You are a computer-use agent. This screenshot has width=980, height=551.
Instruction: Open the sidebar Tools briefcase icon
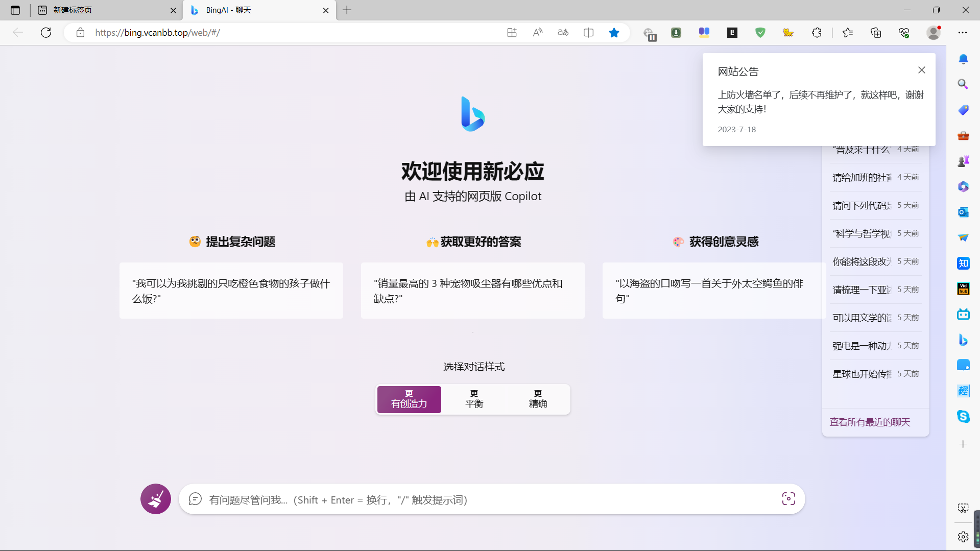(x=963, y=135)
